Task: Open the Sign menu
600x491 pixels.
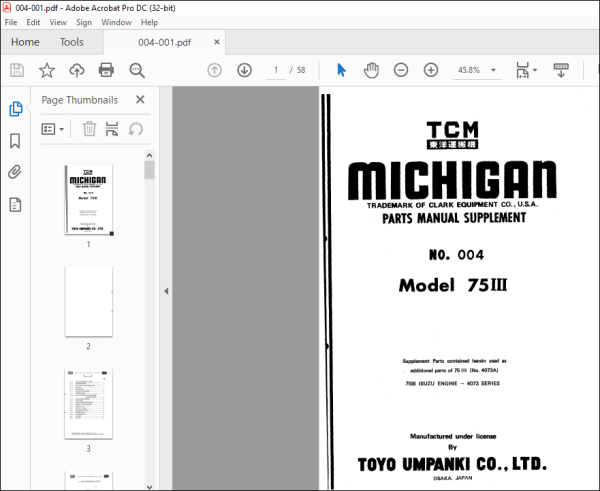Action: tap(84, 22)
